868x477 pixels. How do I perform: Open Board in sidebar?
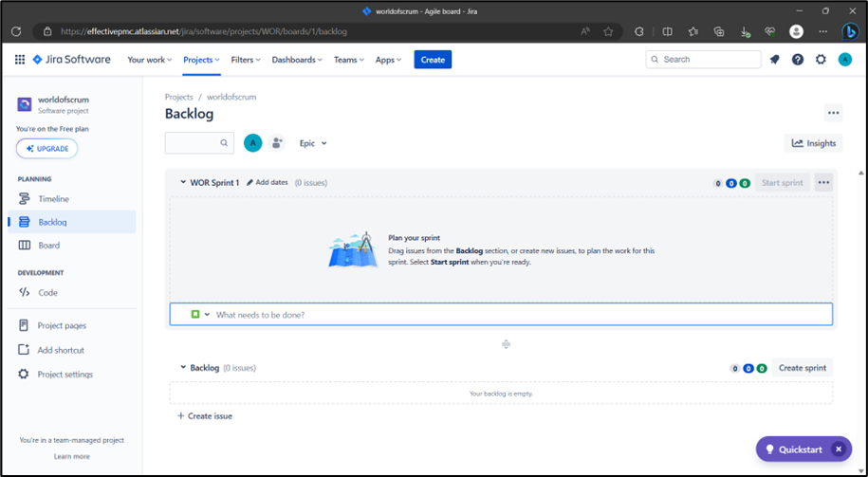click(x=72, y=246)
